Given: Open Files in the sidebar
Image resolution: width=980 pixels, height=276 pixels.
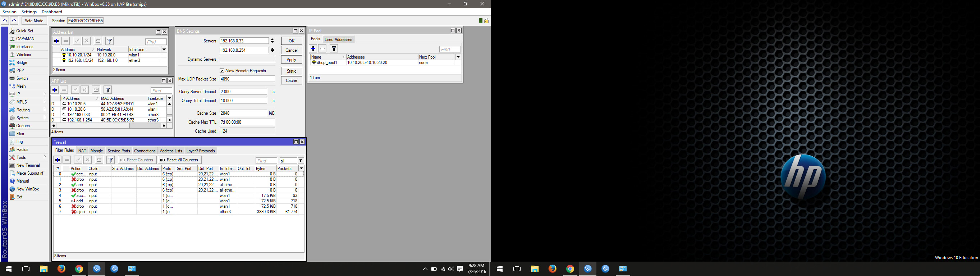Looking at the screenshot, I should (x=20, y=134).
